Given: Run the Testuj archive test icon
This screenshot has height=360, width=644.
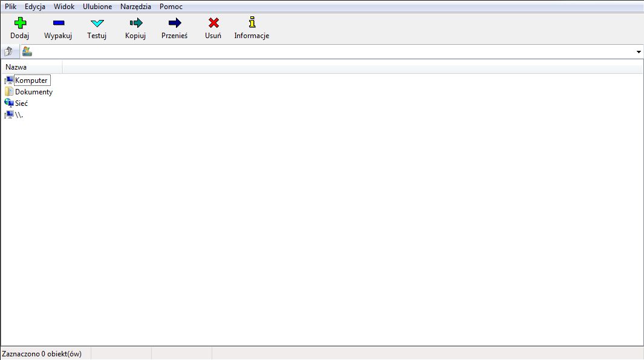Looking at the screenshot, I should tap(97, 23).
